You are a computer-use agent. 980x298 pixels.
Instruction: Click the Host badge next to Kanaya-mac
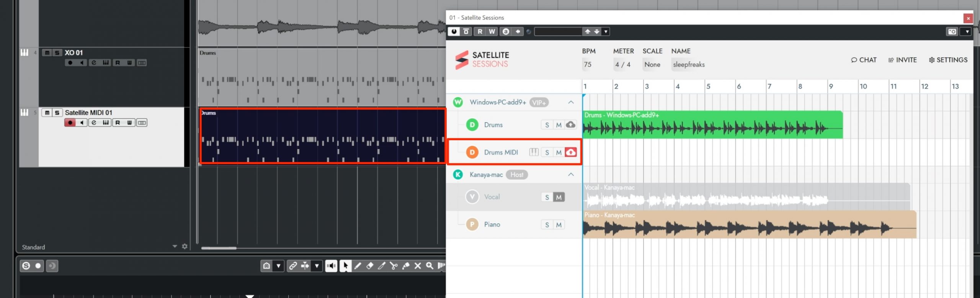[x=516, y=175]
